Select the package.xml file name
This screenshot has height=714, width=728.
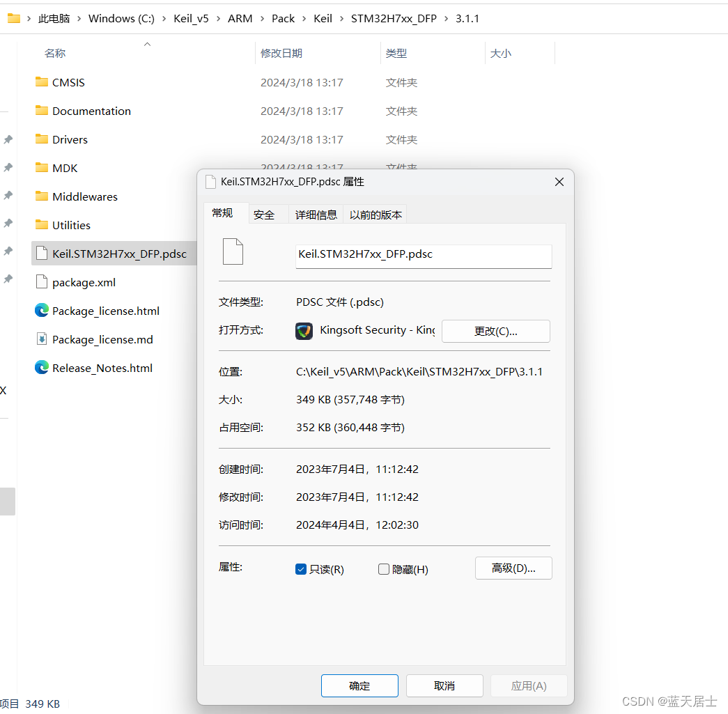84,282
